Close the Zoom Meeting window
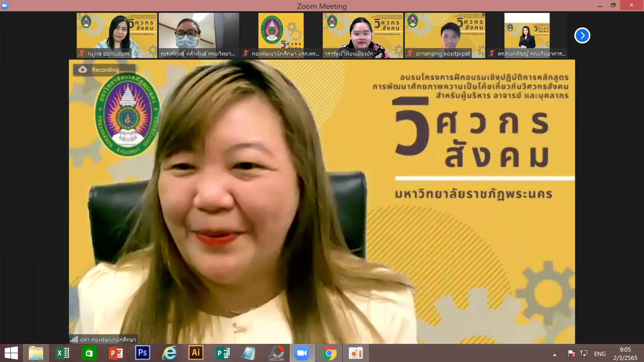The width and height of the screenshot is (644, 362). click(632, 5)
